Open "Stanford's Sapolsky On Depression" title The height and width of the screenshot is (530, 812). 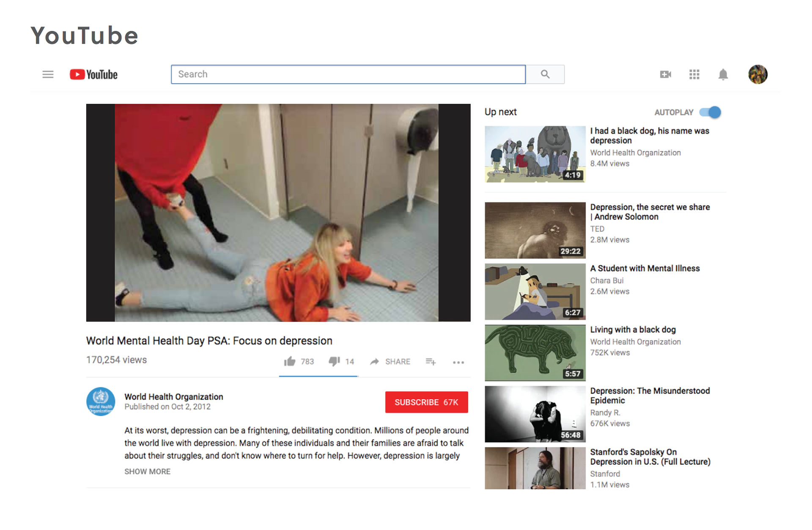pyautogui.click(x=650, y=457)
